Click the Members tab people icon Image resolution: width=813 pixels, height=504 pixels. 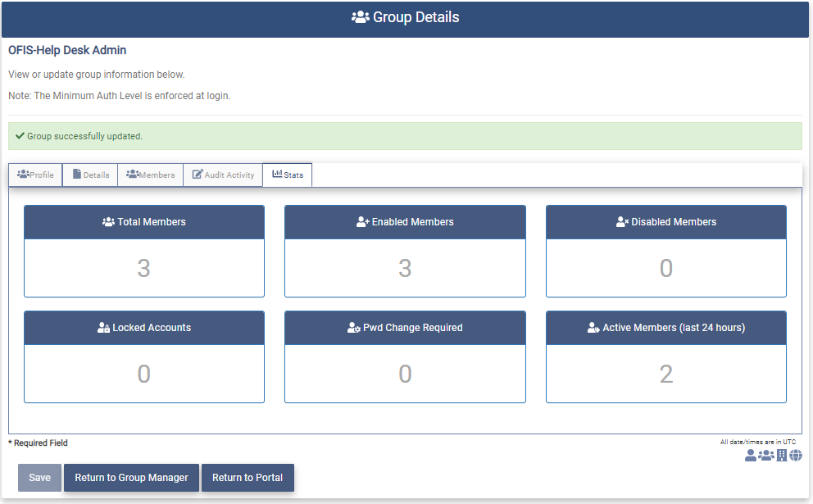[x=133, y=174]
